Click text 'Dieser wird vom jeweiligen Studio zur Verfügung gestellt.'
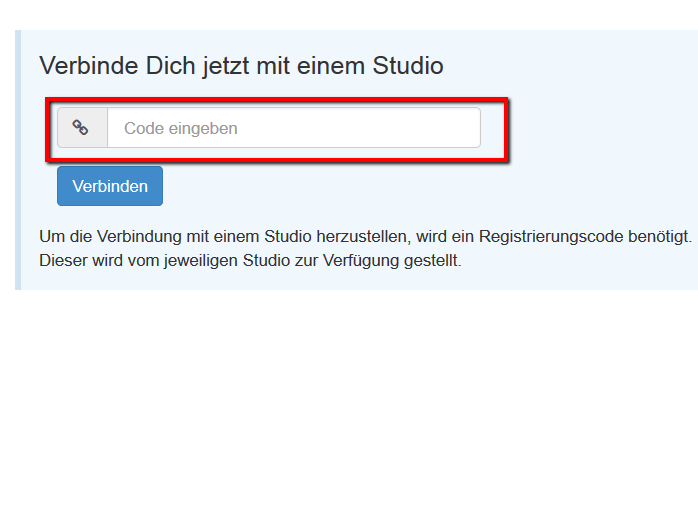 (x=250, y=261)
